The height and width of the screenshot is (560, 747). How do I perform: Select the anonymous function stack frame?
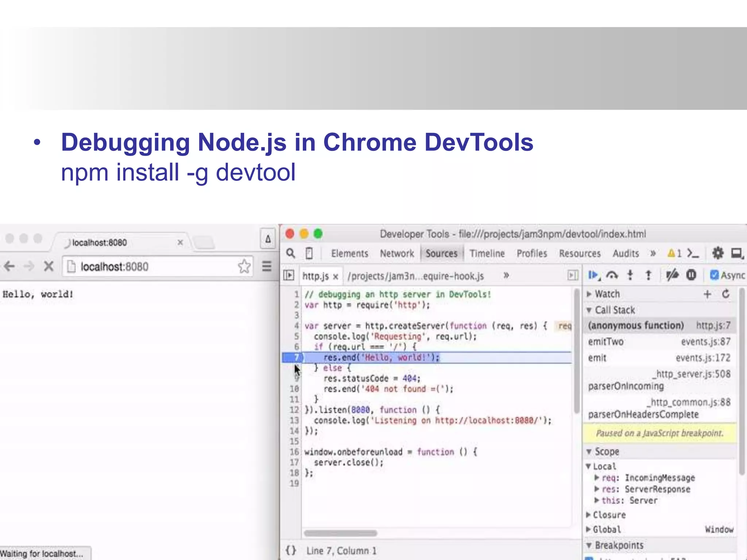[x=659, y=326]
